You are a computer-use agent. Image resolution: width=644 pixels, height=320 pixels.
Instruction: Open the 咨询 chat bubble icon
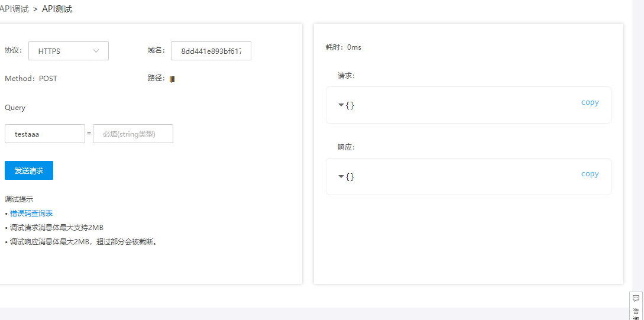point(636,298)
